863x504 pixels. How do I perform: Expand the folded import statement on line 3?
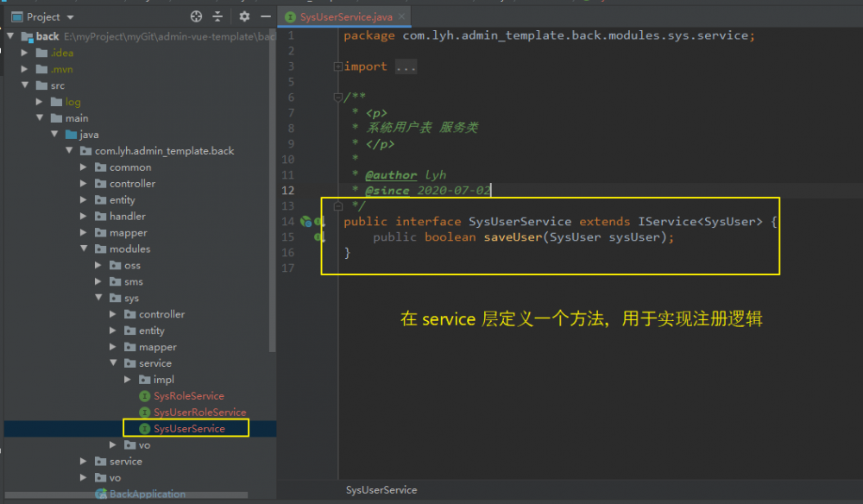[x=338, y=66]
